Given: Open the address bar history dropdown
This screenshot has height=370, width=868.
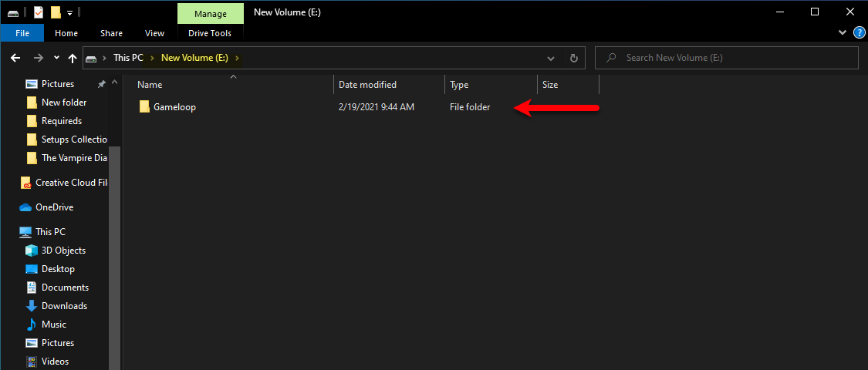Looking at the screenshot, I should click(551, 58).
